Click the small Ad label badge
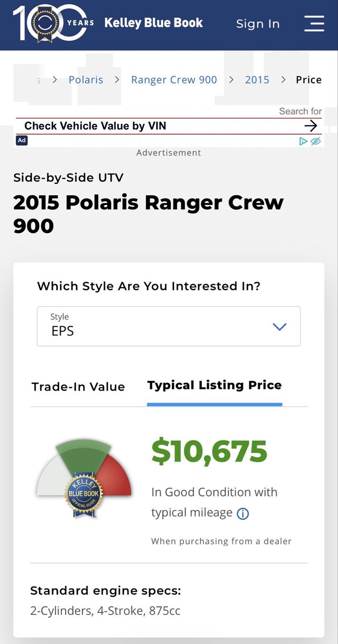The width and height of the screenshot is (338, 644). pos(21,141)
